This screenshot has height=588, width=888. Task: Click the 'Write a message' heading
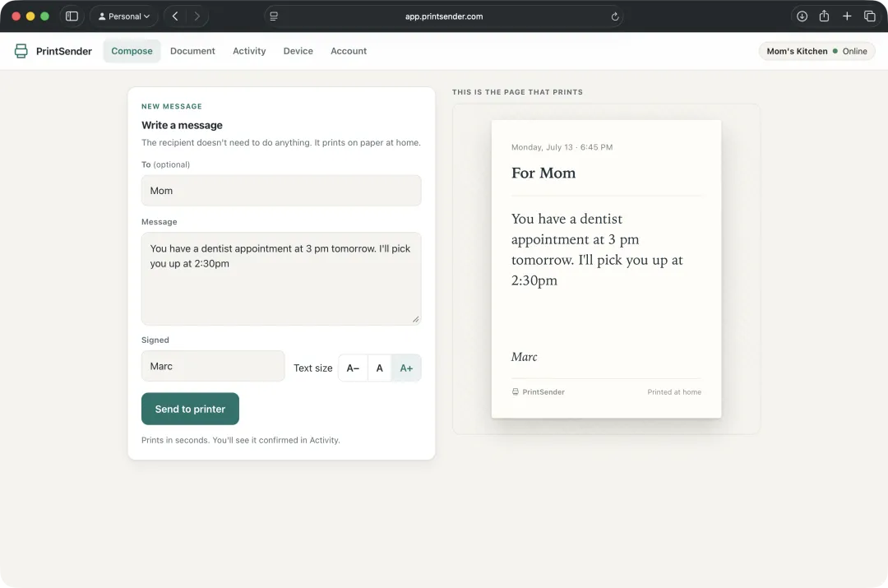(x=182, y=125)
